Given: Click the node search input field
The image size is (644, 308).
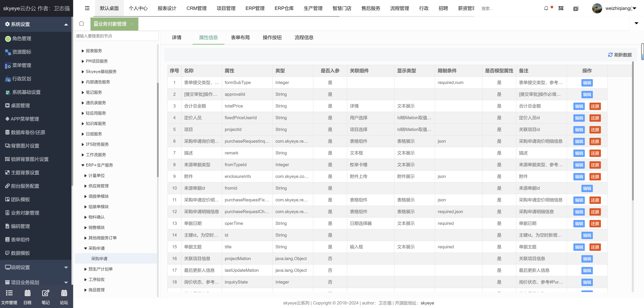Looking at the screenshot, I should pyautogui.click(x=116, y=36).
